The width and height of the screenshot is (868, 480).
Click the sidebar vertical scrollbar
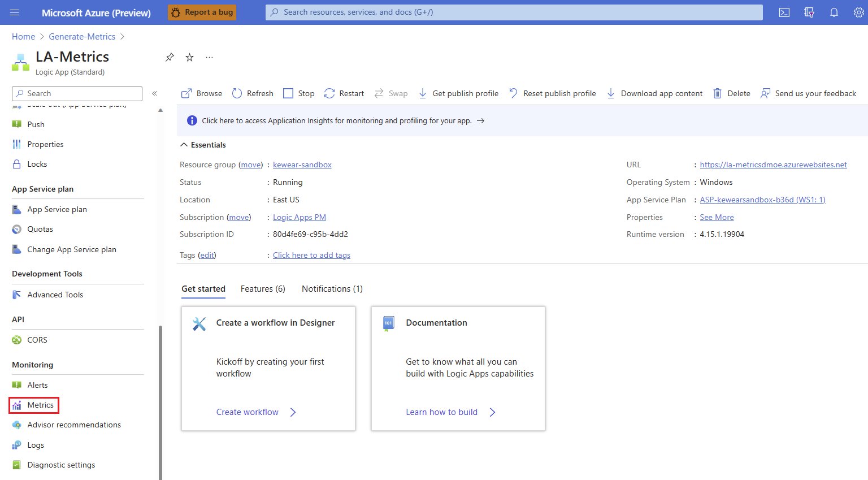coord(160,403)
